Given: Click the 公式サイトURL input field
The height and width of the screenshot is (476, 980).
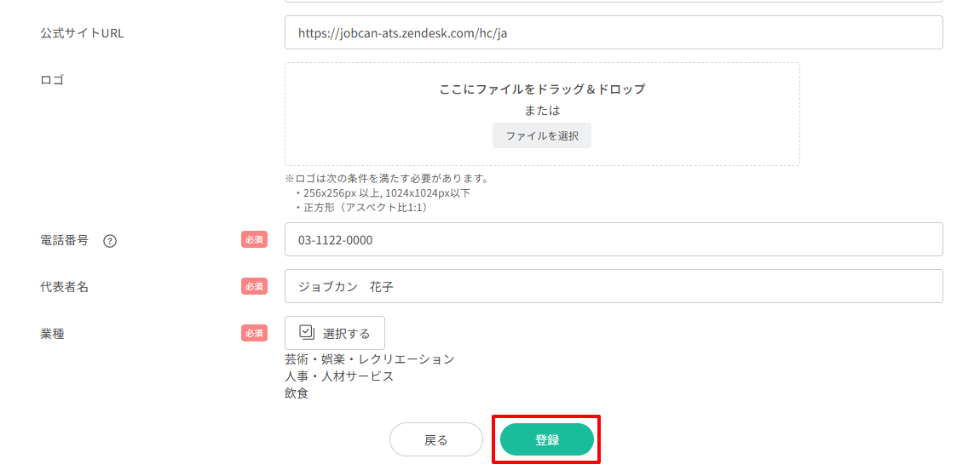Looking at the screenshot, I should (613, 33).
